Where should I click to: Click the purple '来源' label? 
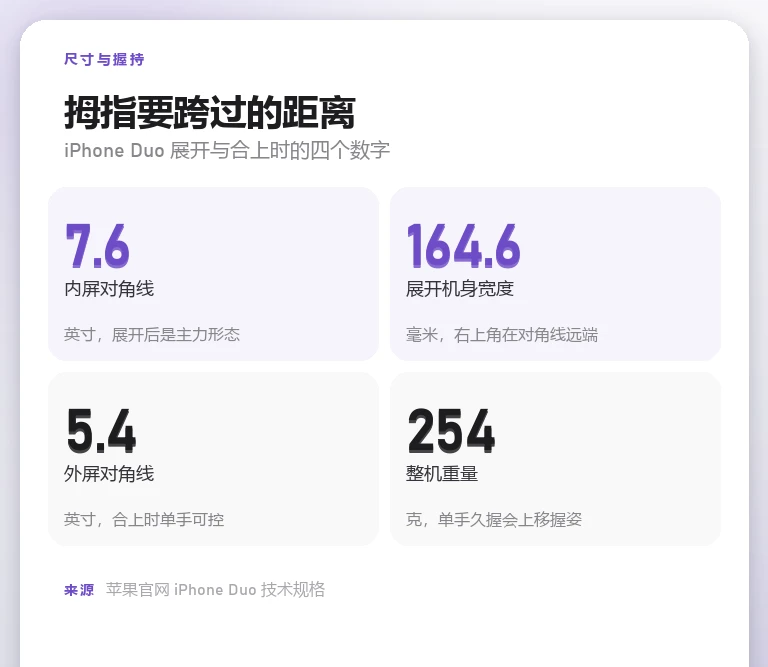tap(79, 590)
